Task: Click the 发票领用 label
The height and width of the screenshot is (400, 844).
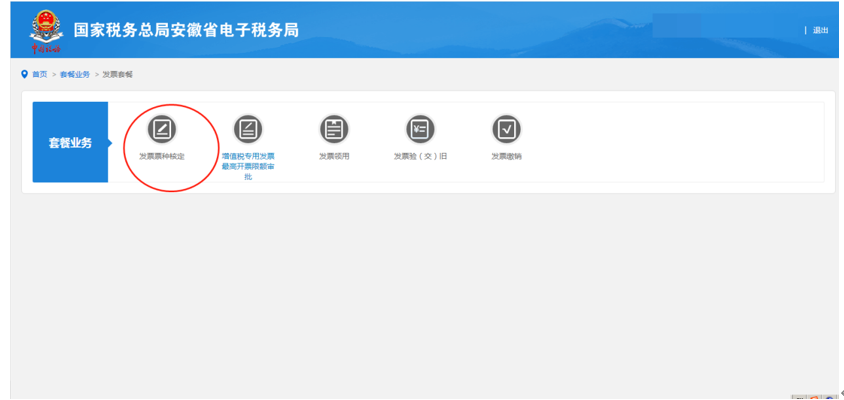Action: click(334, 157)
